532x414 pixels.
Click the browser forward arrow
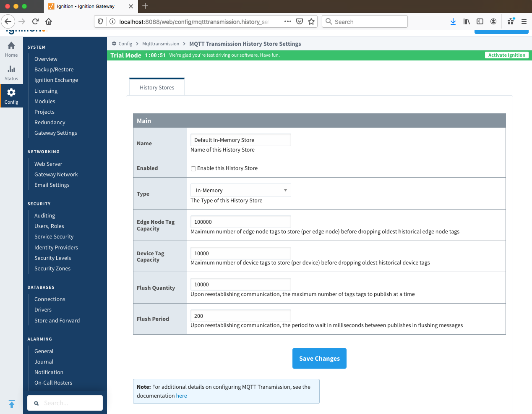tap(22, 21)
